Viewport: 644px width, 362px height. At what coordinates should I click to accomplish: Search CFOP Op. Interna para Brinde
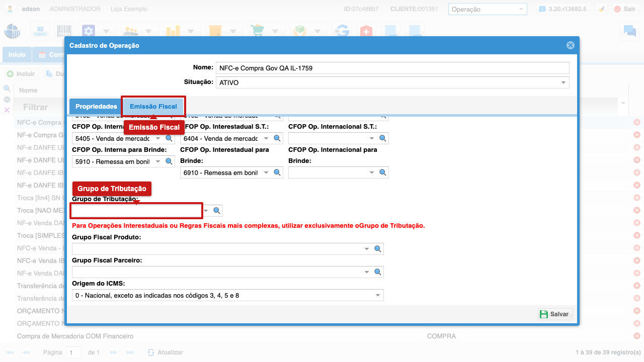tap(170, 161)
